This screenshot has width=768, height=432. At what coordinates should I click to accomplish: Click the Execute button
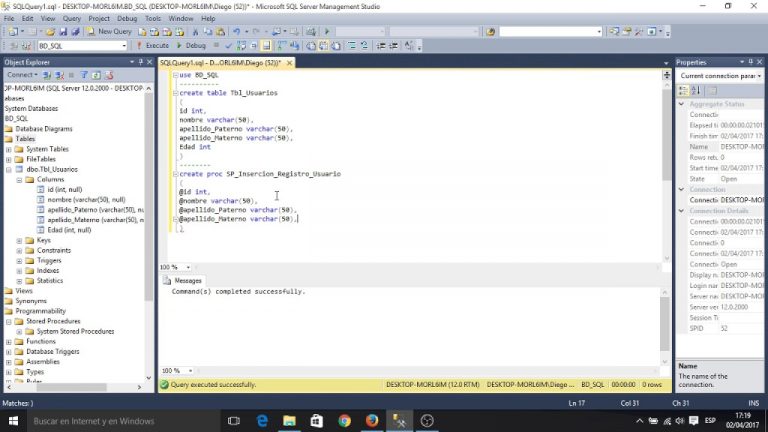153,46
